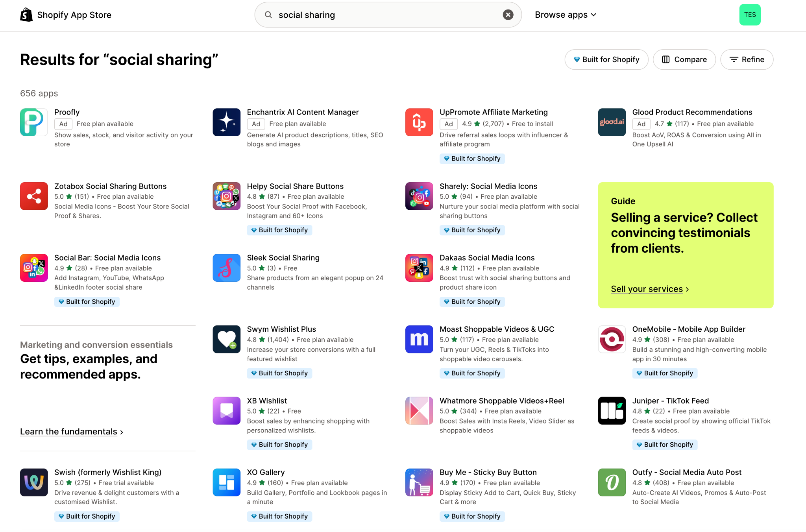Click the Juniper TikTok Feed app icon
806x532 pixels.
612,410
